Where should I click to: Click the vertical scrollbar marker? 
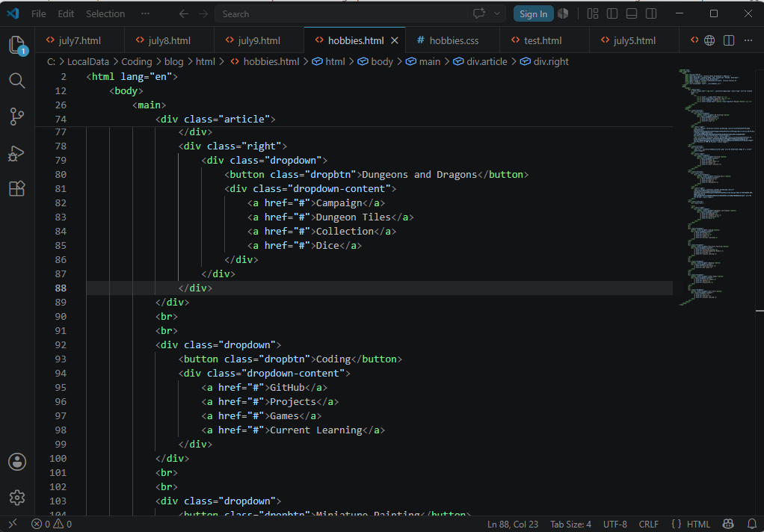(x=760, y=310)
